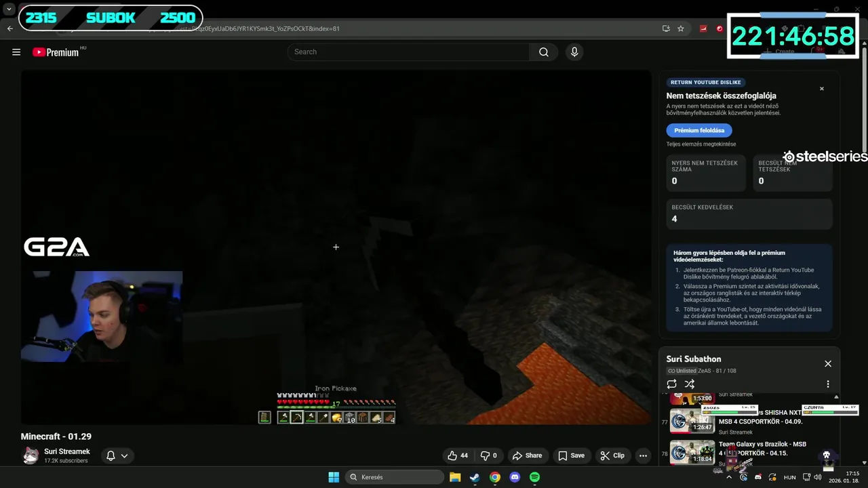Click the Unlisted playlist badge

(682, 371)
